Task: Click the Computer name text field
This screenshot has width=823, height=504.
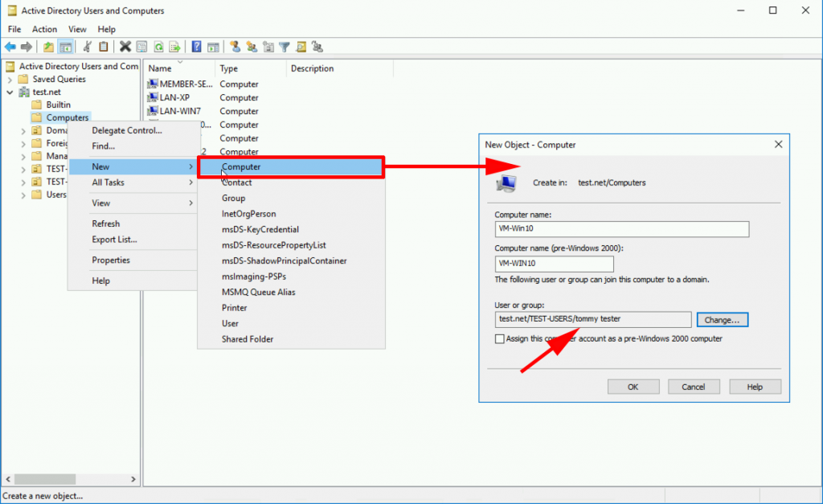Action: click(622, 230)
